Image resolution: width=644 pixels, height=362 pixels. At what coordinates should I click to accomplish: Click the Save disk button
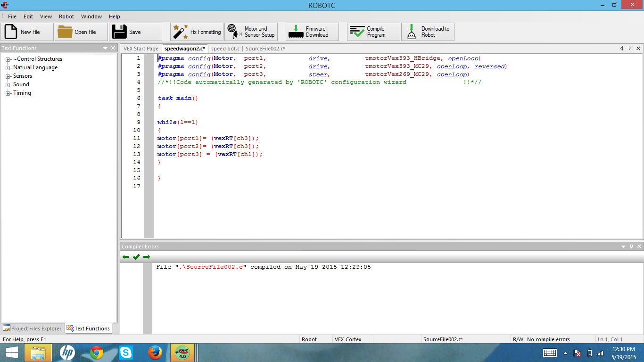click(x=136, y=32)
